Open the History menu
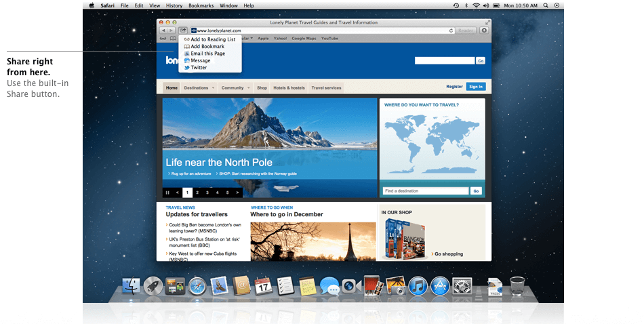The width and height of the screenshot is (644, 324). coord(174,5)
